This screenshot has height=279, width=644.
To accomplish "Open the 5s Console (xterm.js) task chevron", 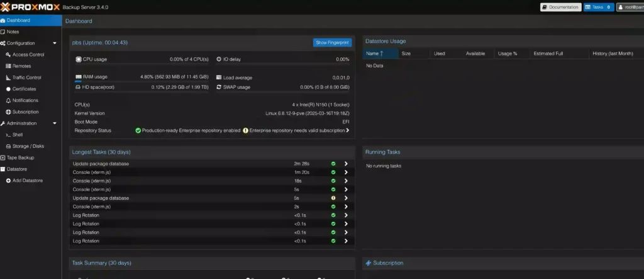I will coord(347,190).
